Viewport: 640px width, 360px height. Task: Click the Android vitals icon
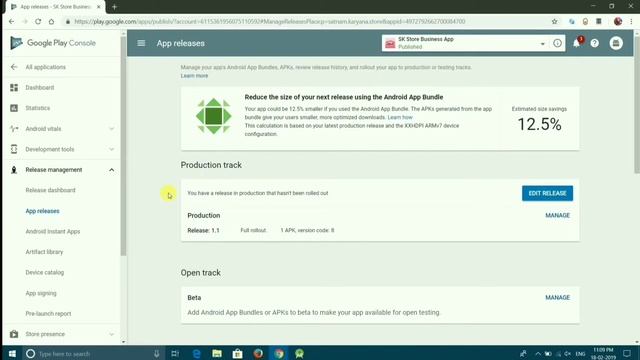coord(14,129)
